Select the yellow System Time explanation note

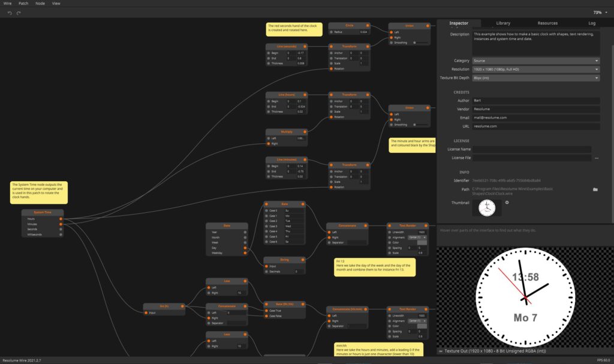[39, 192]
